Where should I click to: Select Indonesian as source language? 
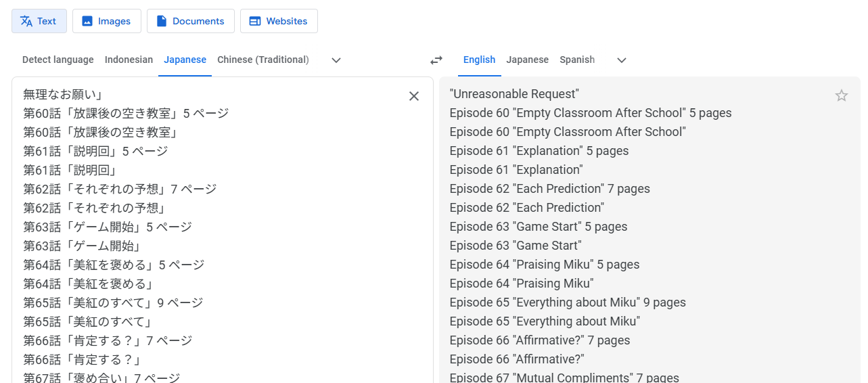pos(129,60)
